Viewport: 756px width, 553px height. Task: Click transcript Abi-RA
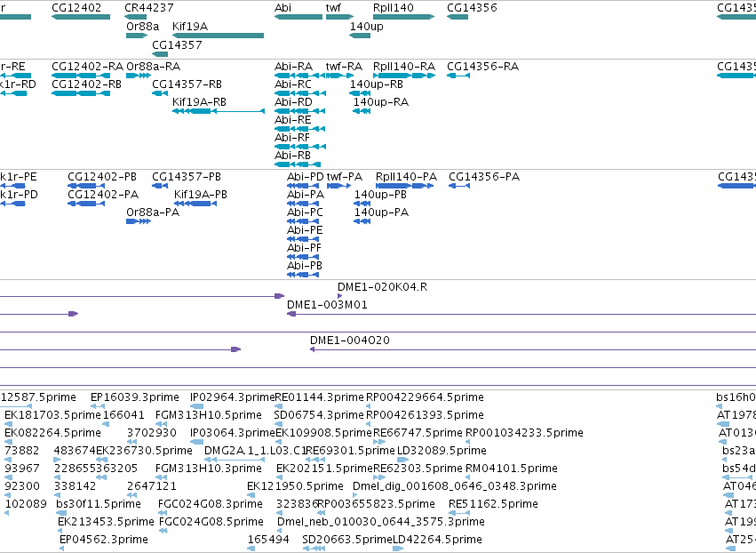point(300,76)
